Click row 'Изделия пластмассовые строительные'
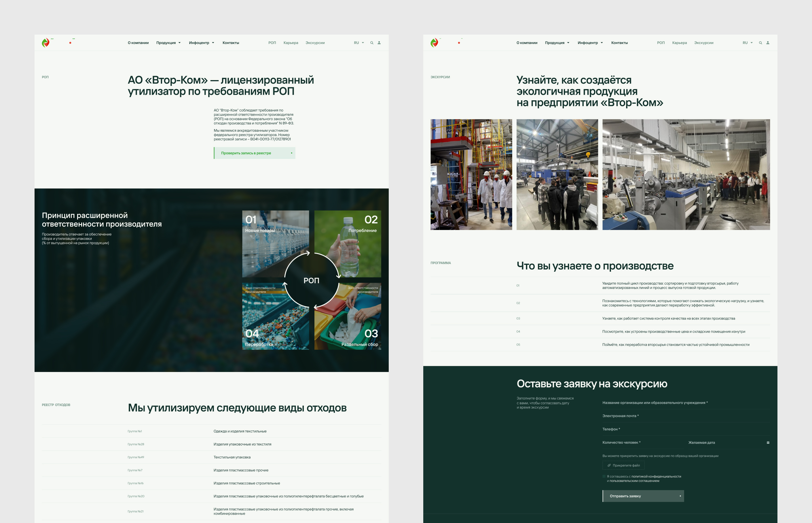The height and width of the screenshot is (523, 812). click(212, 483)
